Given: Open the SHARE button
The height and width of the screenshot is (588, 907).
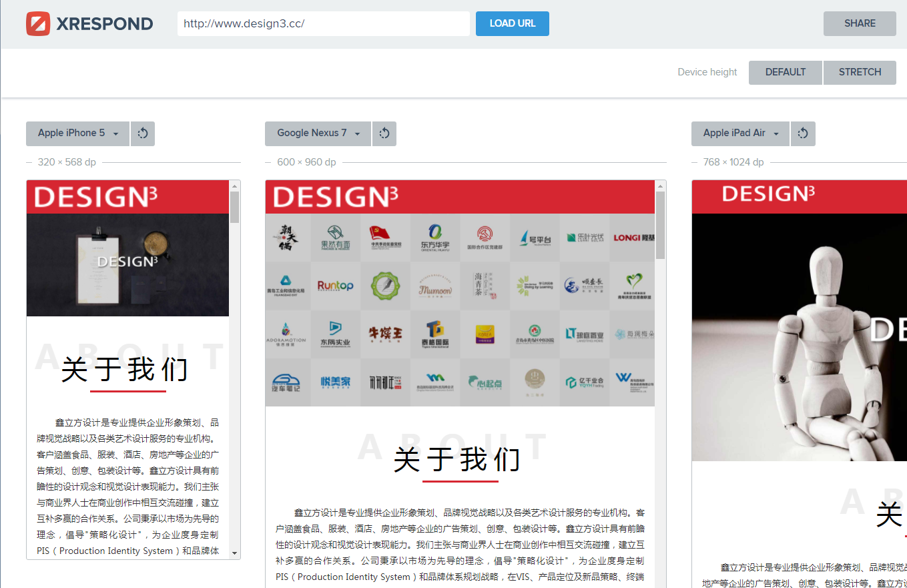Looking at the screenshot, I should [x=860, y=23].
